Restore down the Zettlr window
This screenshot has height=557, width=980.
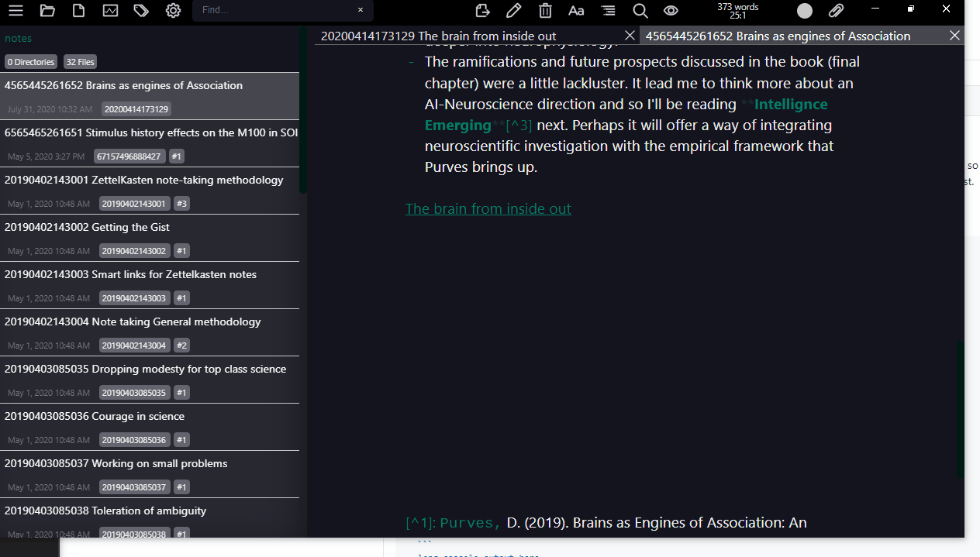(x=911, y=9)
